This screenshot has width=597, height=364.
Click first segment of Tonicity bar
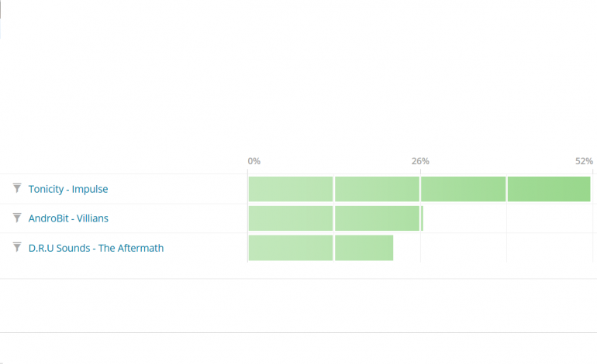pos(290,189)
